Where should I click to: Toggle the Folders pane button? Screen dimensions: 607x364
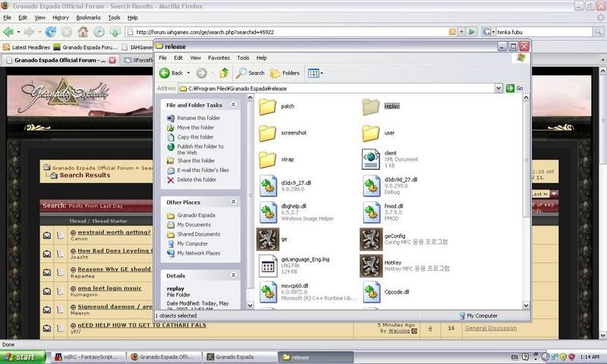285,73
